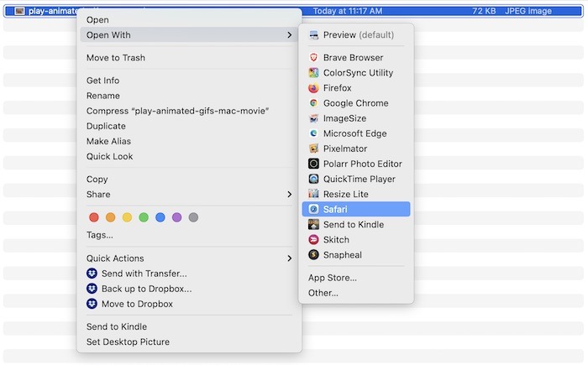This screenshot has width=588, height=365.
Task: Click the Dropbox icon beside Move to Dropbox
Action: pos(92,304)
